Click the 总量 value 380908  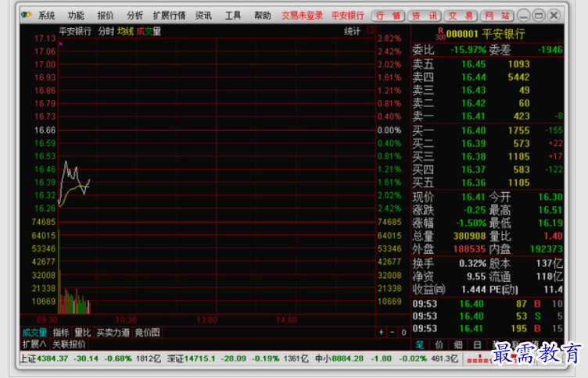469,236
